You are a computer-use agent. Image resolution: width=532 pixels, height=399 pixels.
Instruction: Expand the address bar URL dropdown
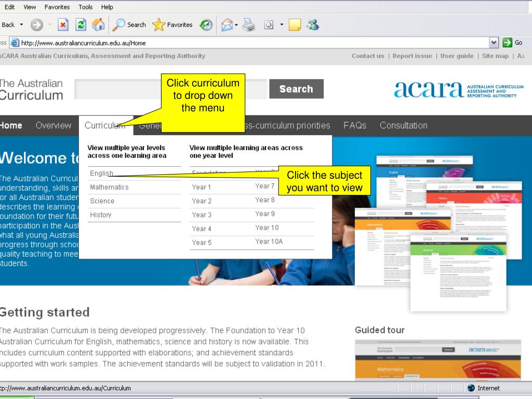(x=494, y=43)
